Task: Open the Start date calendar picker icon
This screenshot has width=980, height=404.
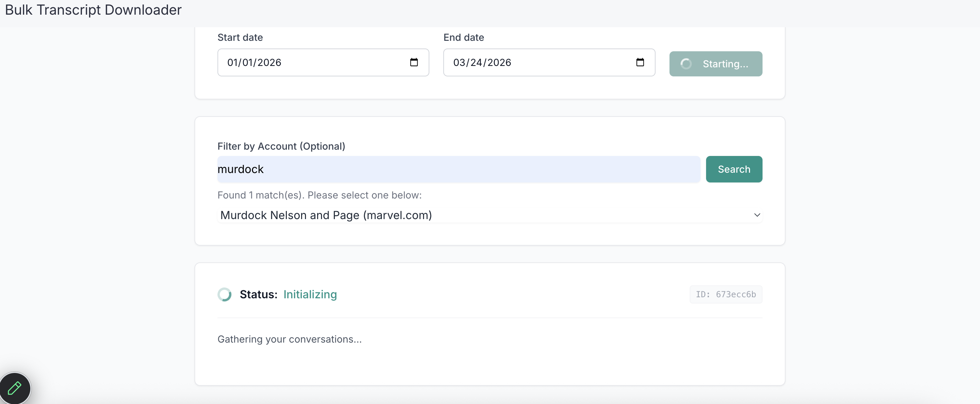Action: (x=414, y=62)
